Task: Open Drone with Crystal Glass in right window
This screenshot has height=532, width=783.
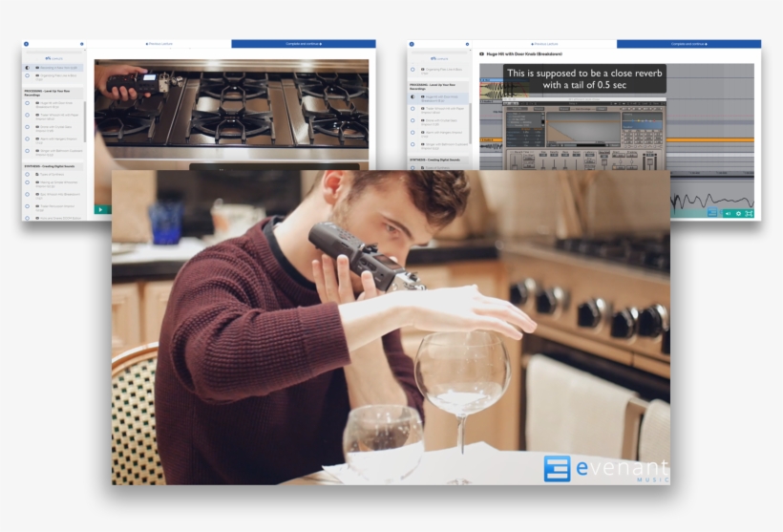Action: point(439,122)
